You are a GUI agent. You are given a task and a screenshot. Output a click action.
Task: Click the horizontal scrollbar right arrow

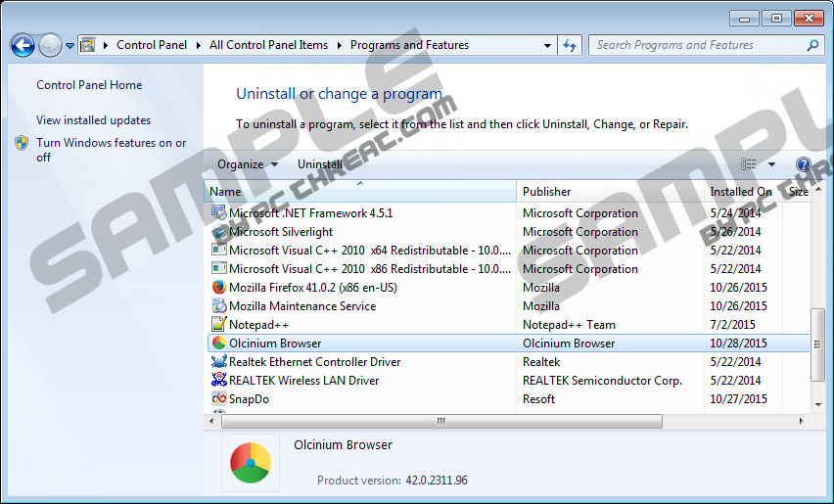click(801, 421)
